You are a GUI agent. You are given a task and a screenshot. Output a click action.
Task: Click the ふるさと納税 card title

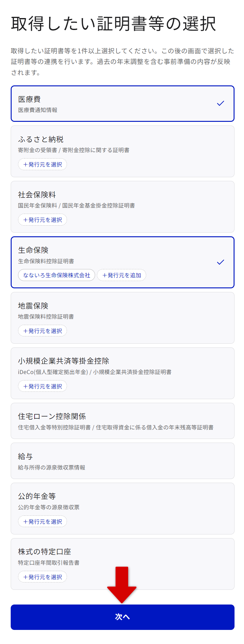click(x=41, y=140)
